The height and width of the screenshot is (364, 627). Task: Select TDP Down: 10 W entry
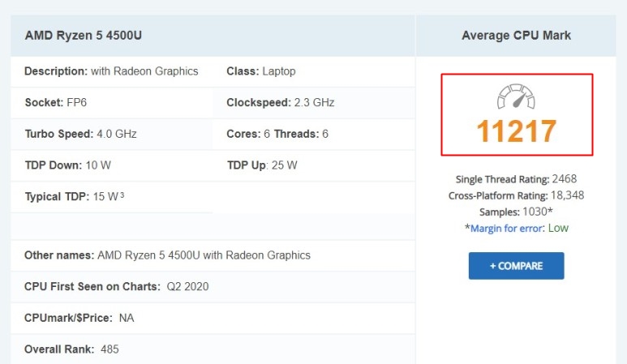tap(68, 165)
